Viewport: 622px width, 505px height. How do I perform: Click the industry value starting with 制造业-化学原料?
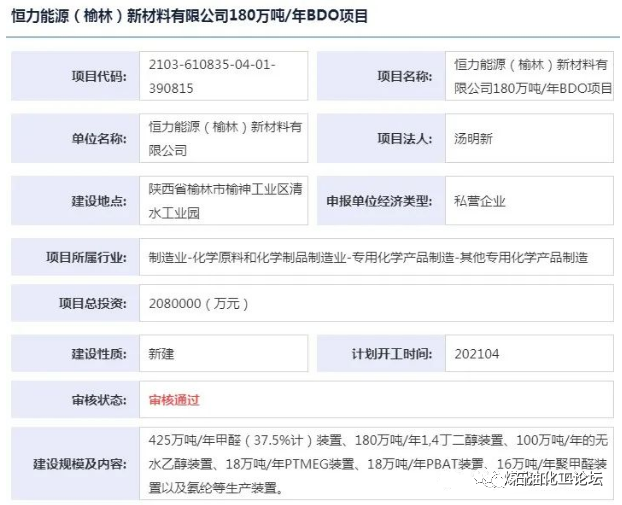click(x=368, y=257)
